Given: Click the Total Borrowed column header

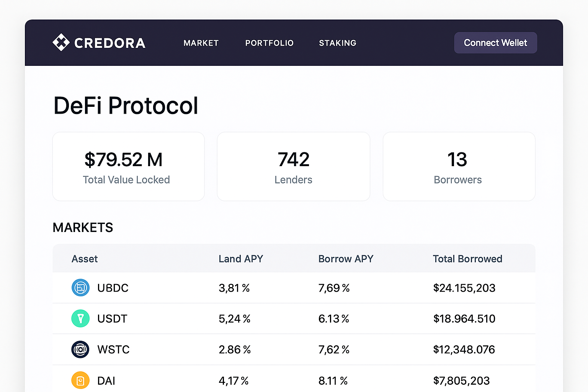Looking at the screenshot, I should click(467, 259).
